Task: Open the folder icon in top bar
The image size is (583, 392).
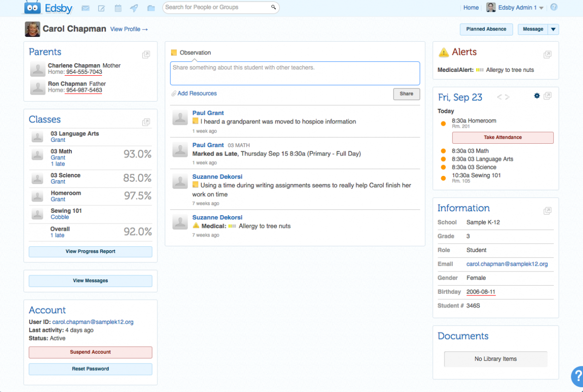Action: (x=151, y=8)
